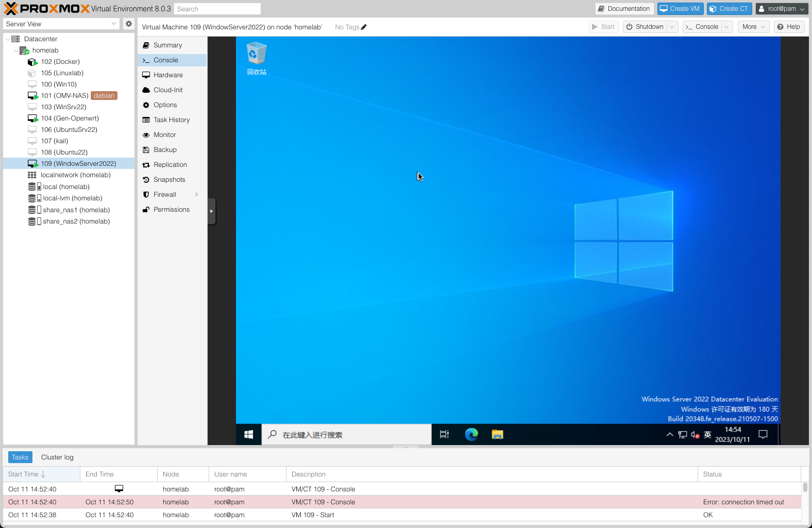Click the Shutdown button
Image resolution: width=812 pixels, height=528 pixels.
pyautogui.click(x=645, y=27)
